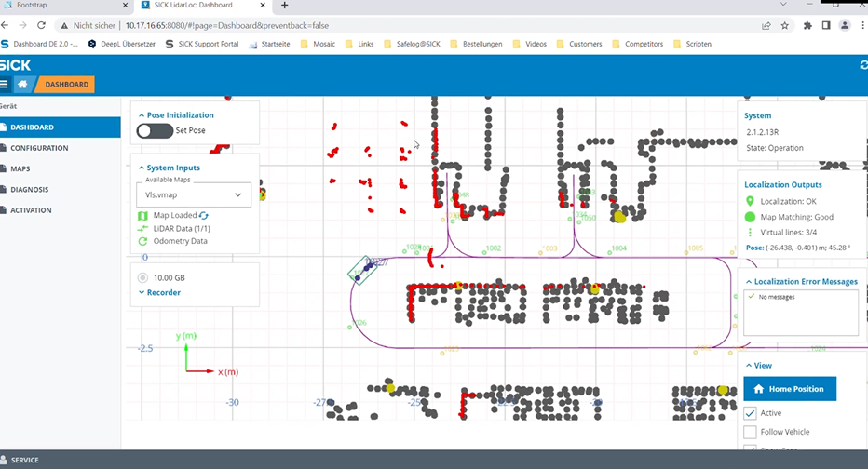868x469 pixels.
Task: Click the Home Position button
Action: pos(790,389)
